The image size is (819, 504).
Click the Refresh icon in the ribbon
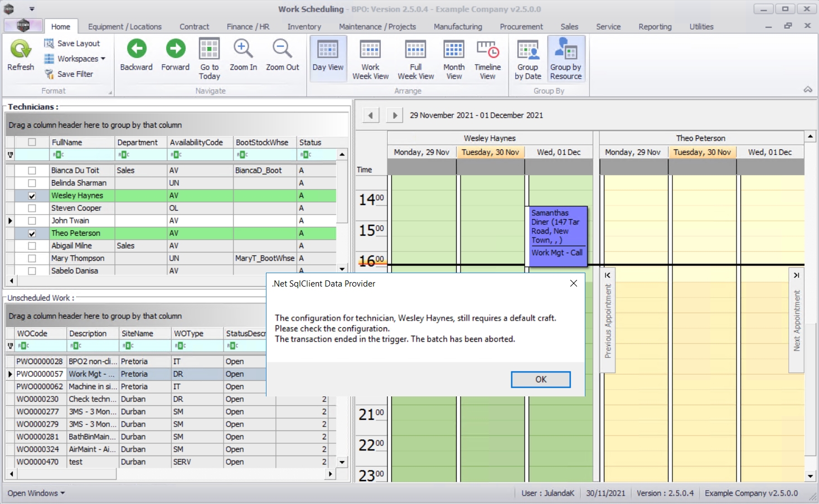tap(21, 50)
